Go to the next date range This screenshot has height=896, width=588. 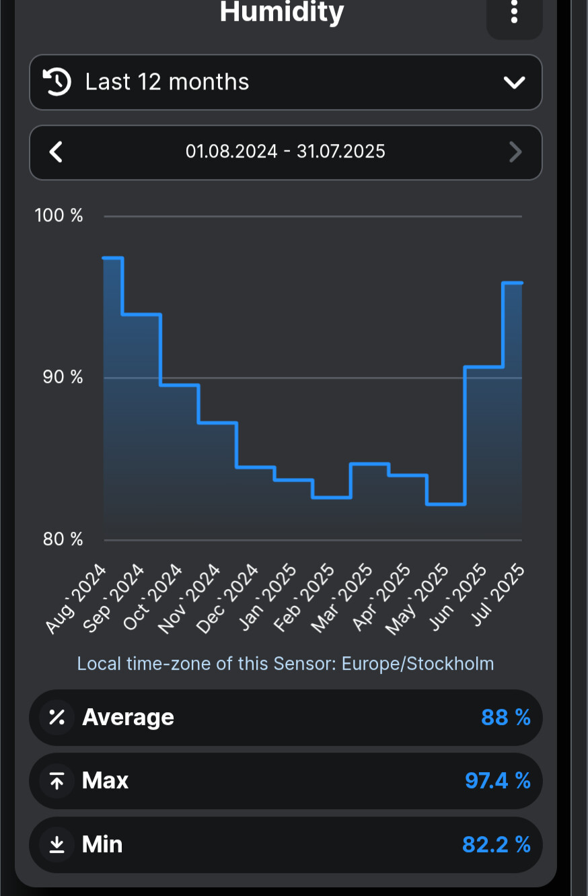(x=515, y=152)
